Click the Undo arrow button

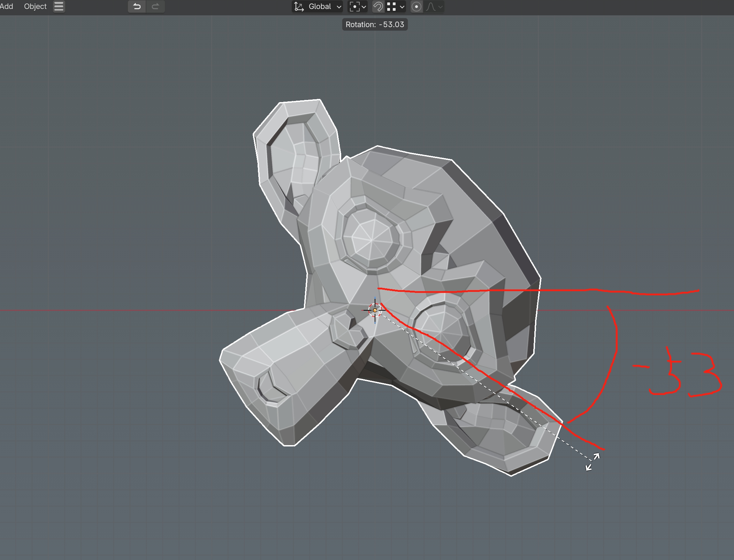[x=137, y=6]
